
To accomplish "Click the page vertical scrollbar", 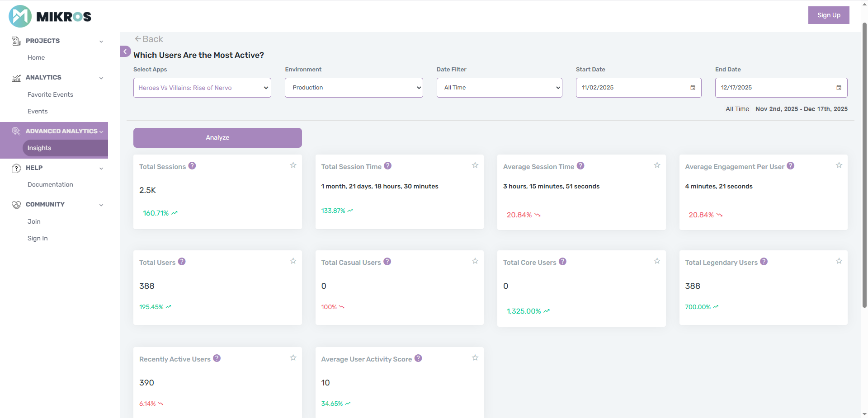I will [x=864, y=181].
